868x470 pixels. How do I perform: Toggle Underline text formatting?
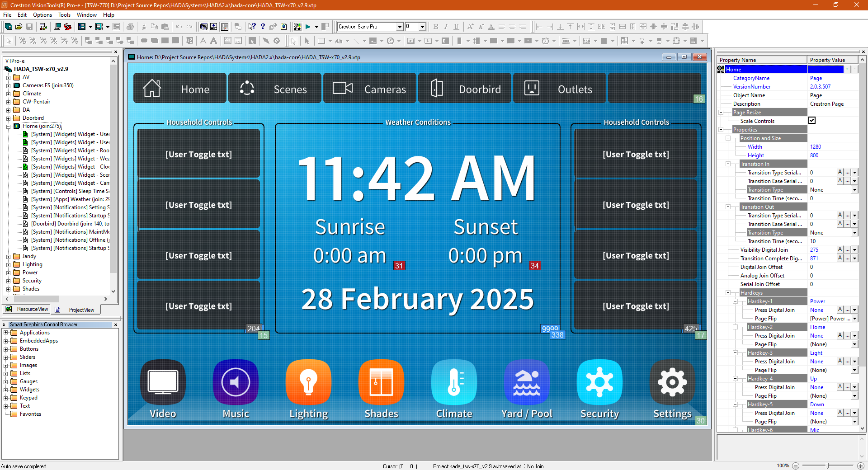click(456, 26)
